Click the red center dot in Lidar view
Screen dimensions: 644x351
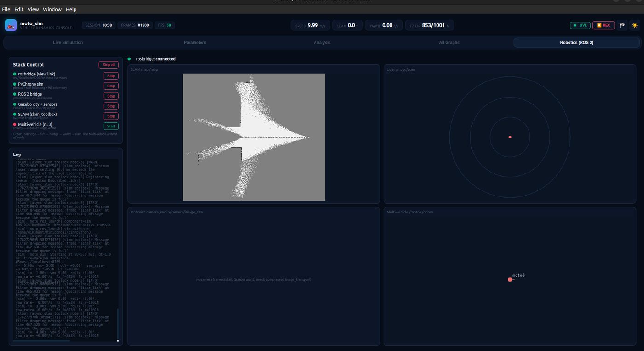(510, 137)
